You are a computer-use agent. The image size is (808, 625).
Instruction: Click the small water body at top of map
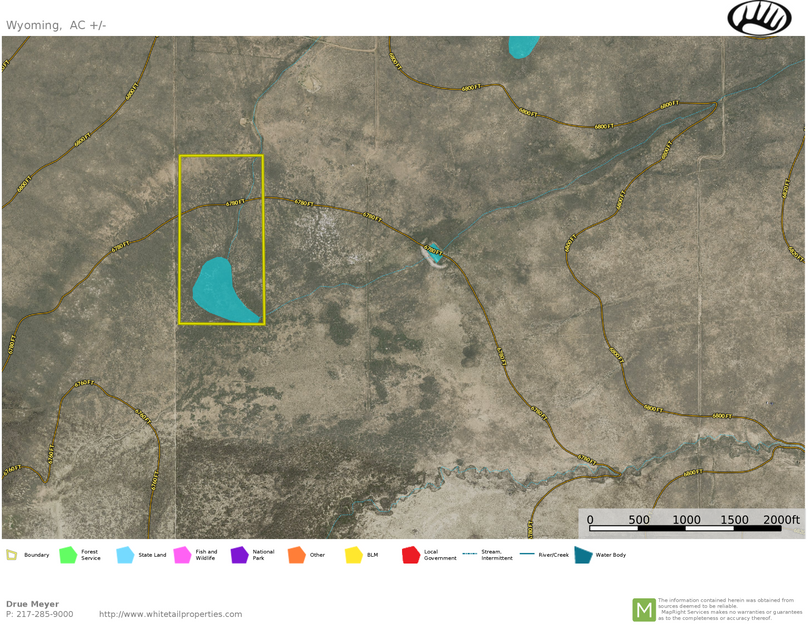click(x=523, y=45)
